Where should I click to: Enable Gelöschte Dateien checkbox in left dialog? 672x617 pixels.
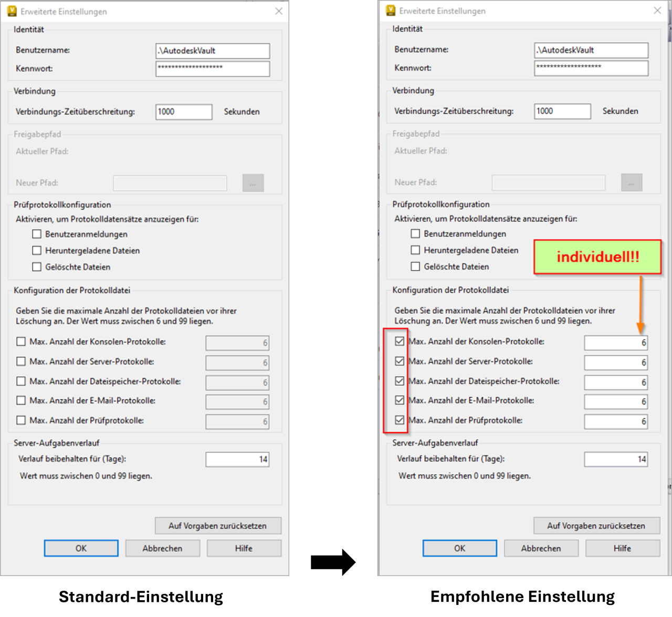[x=37, y=267]
